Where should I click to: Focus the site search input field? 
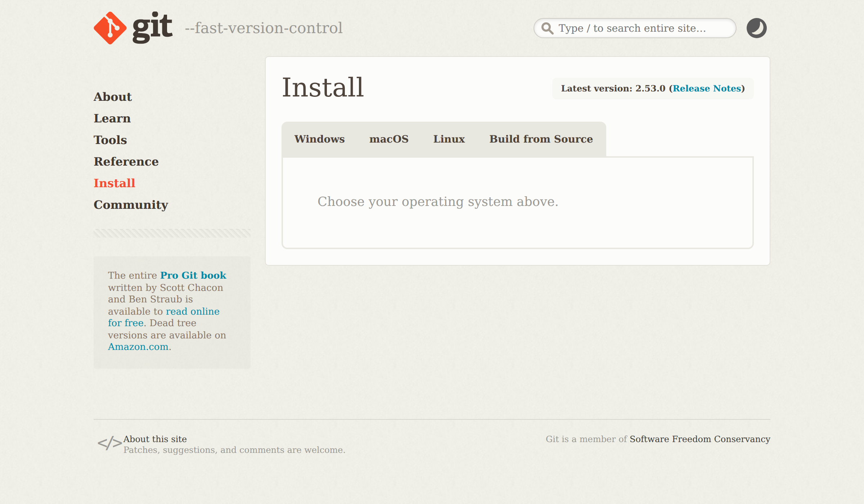(641, 28)
